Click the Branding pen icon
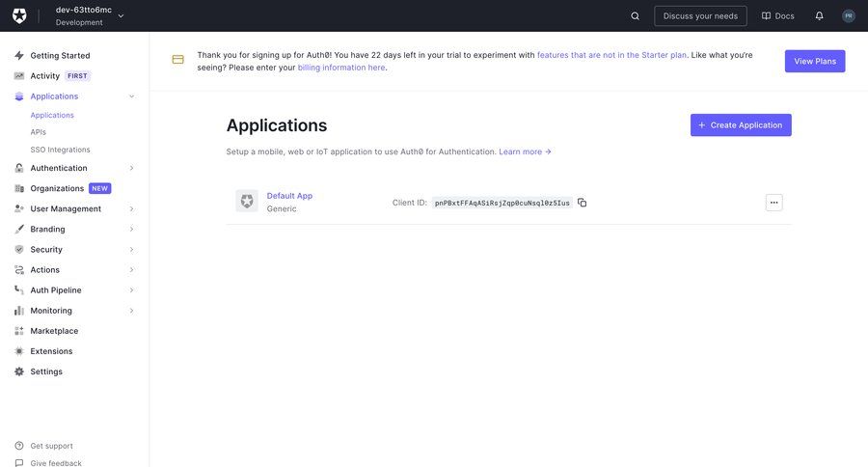868x467 pixels. 19,229
